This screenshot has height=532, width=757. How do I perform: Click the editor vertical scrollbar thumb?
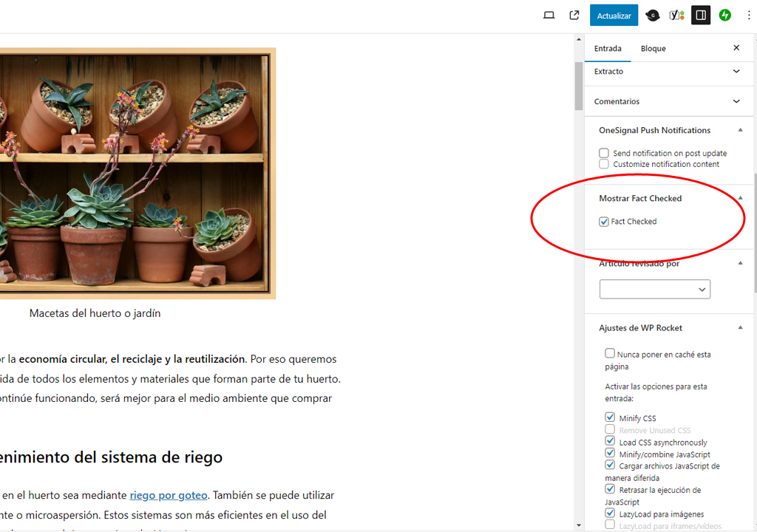tap(579, 86)
